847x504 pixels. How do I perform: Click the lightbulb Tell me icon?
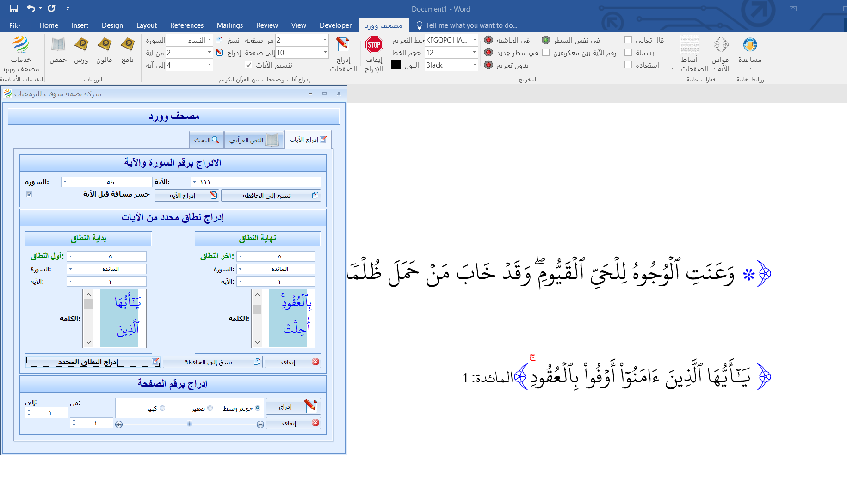pyautogui.click(x=420, y=25)
